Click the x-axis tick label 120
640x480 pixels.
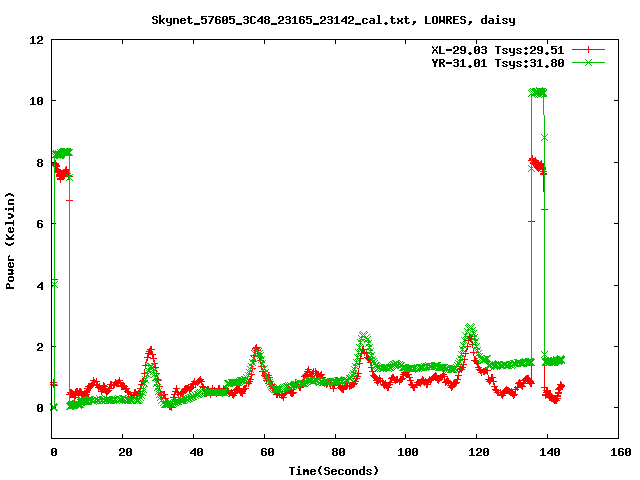[479, 452]
